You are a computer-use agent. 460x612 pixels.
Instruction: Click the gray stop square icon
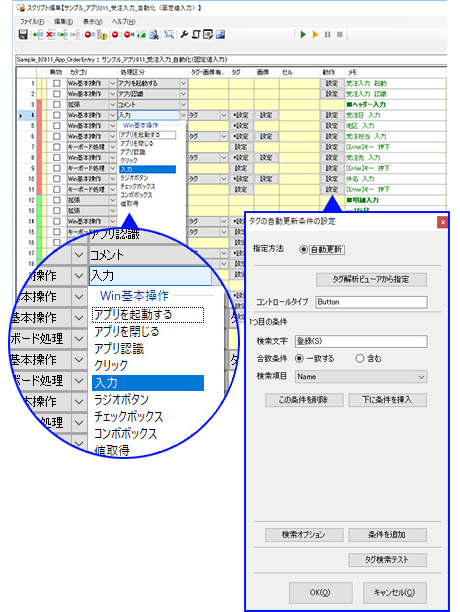click(339, 34)
